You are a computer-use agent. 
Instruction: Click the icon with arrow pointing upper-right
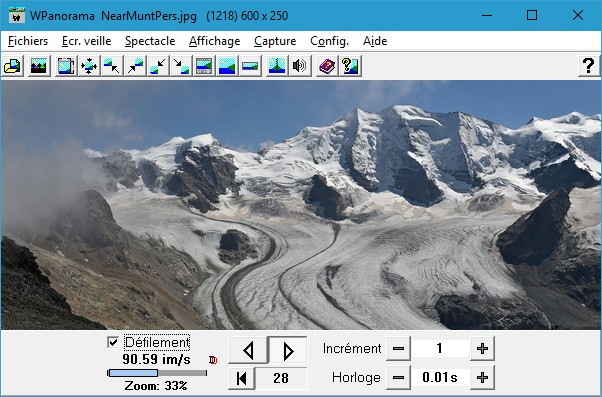(135, 66)
